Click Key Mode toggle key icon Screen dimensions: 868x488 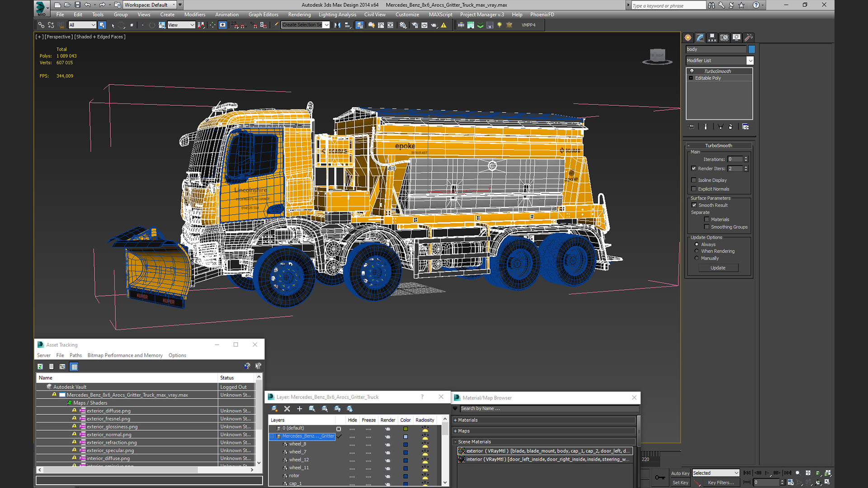660,478
